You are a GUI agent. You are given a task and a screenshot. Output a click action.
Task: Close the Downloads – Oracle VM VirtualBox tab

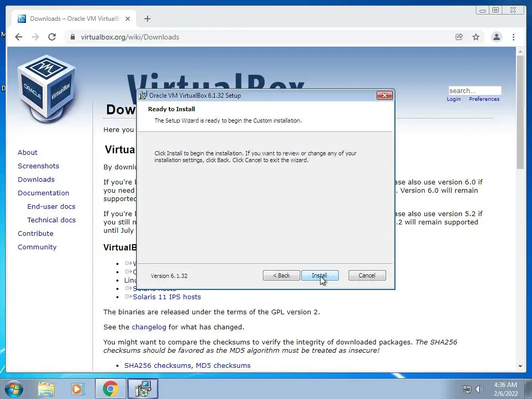(x=128, y=19)
